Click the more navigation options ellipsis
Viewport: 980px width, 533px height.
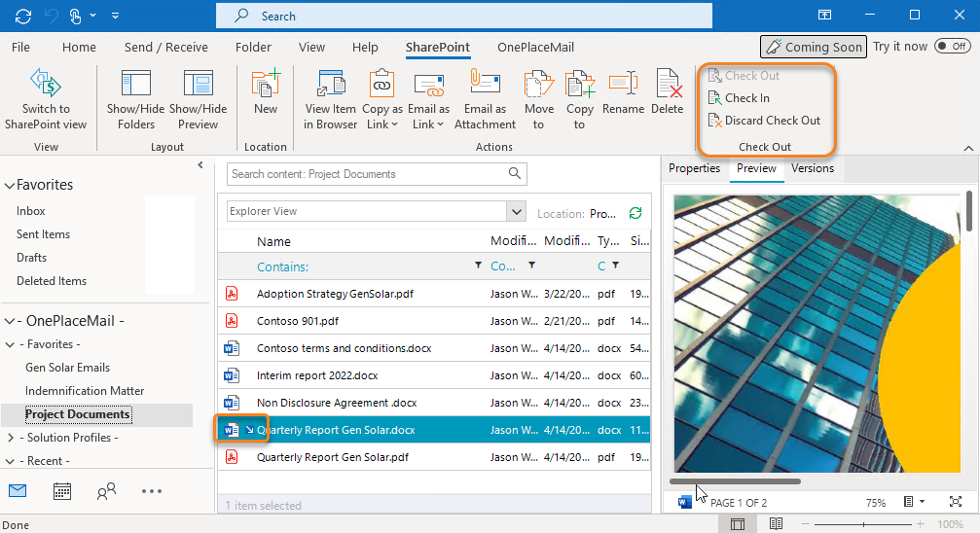pos(151,491)
